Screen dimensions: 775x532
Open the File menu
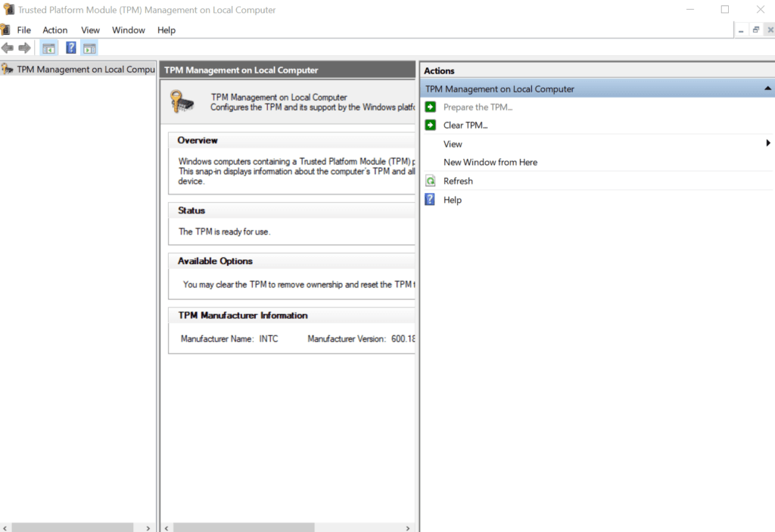pos(24,30)
